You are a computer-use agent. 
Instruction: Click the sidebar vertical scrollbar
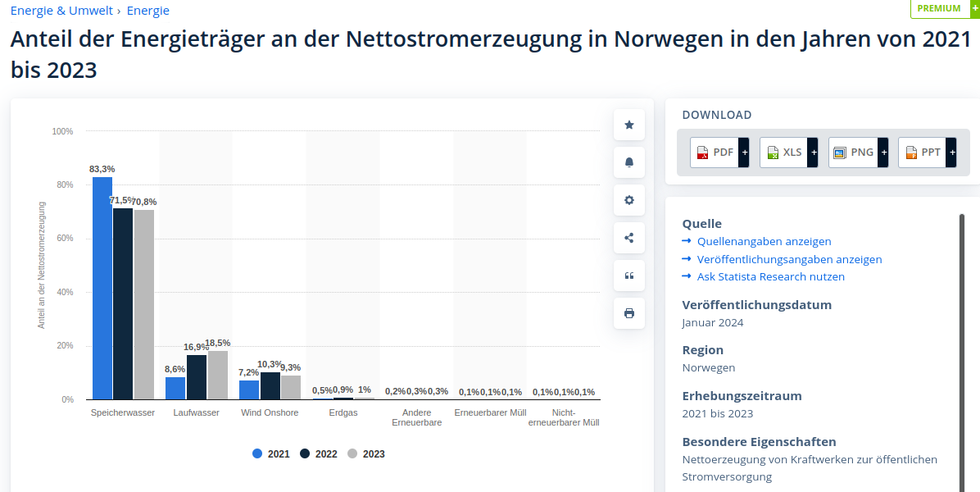[962, 344]
